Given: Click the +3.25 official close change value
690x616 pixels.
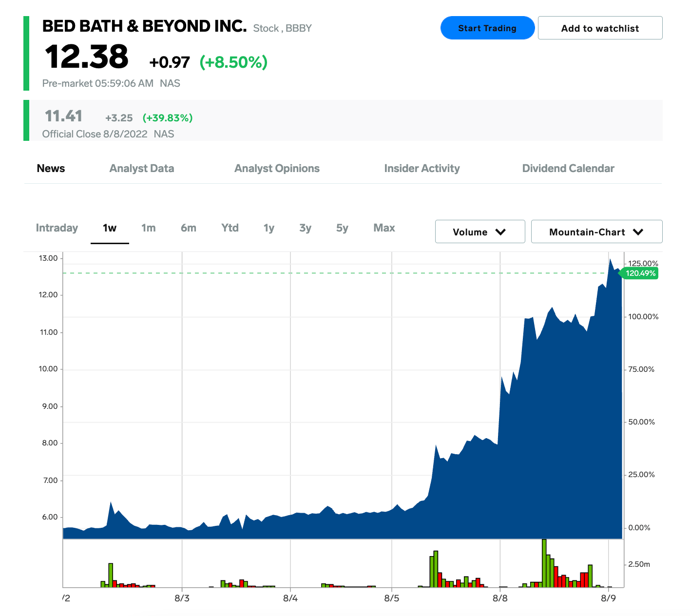Looking at the screenshot, I should 119,118.
